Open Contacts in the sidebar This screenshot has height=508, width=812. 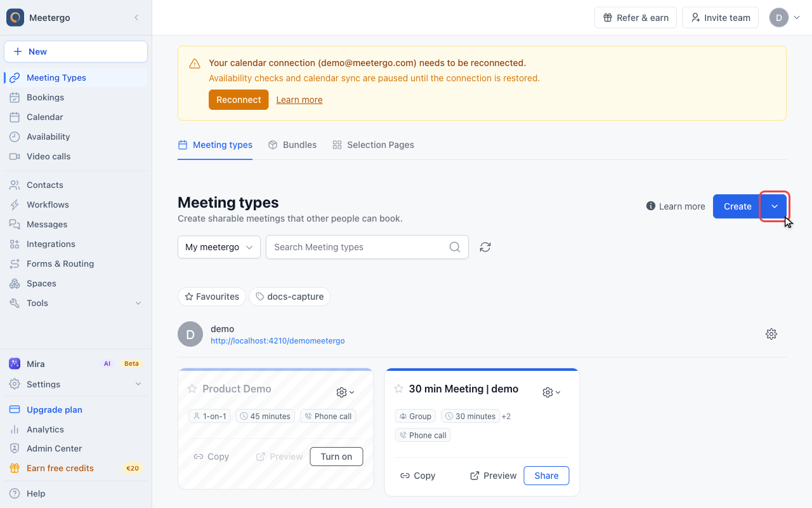coord(76,185)
